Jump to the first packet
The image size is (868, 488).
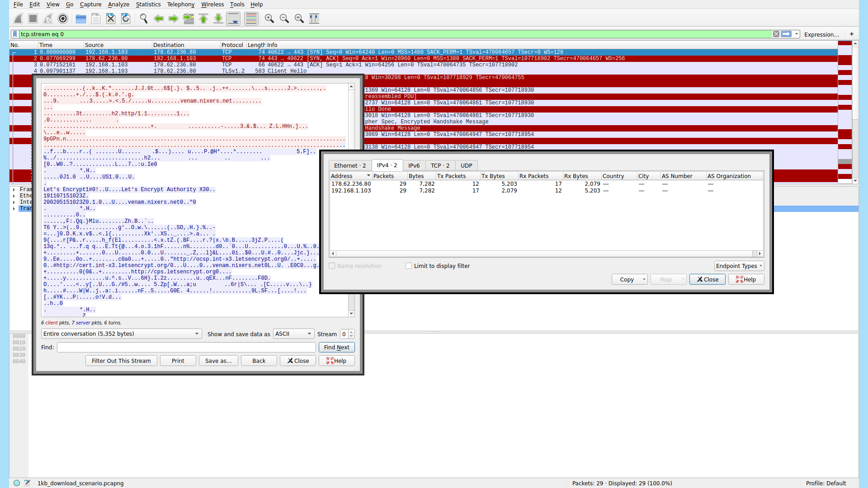pos(203,19)
